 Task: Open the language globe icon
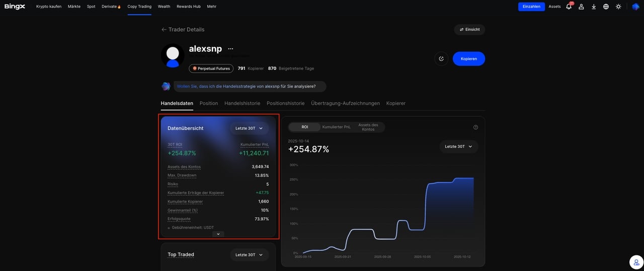coord(606,7)
